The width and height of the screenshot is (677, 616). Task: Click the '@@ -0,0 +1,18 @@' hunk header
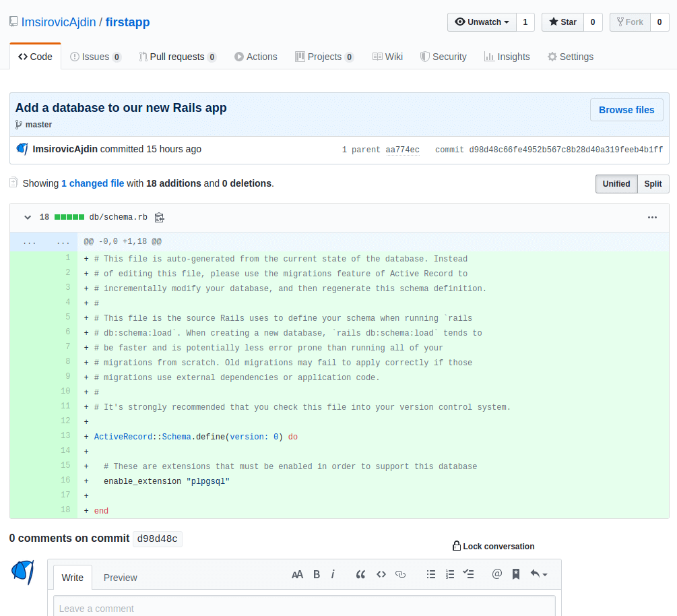[x=123, y=242]
